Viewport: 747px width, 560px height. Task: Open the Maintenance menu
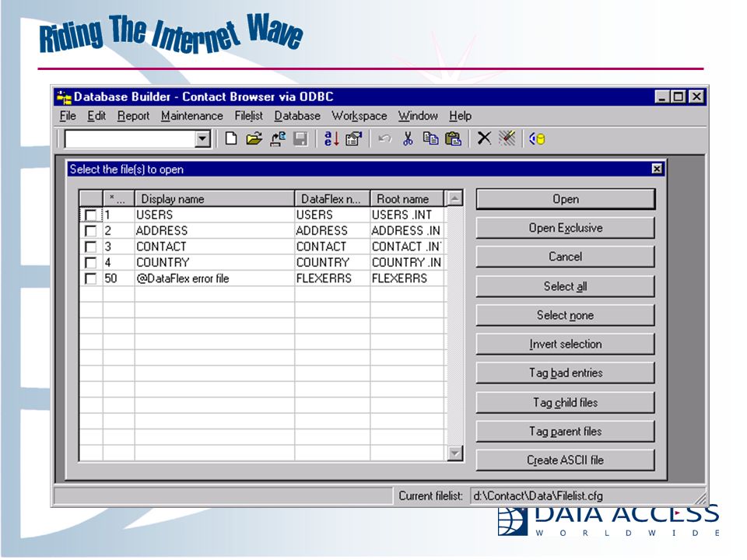pyautogui.click(x=192, y=116)
